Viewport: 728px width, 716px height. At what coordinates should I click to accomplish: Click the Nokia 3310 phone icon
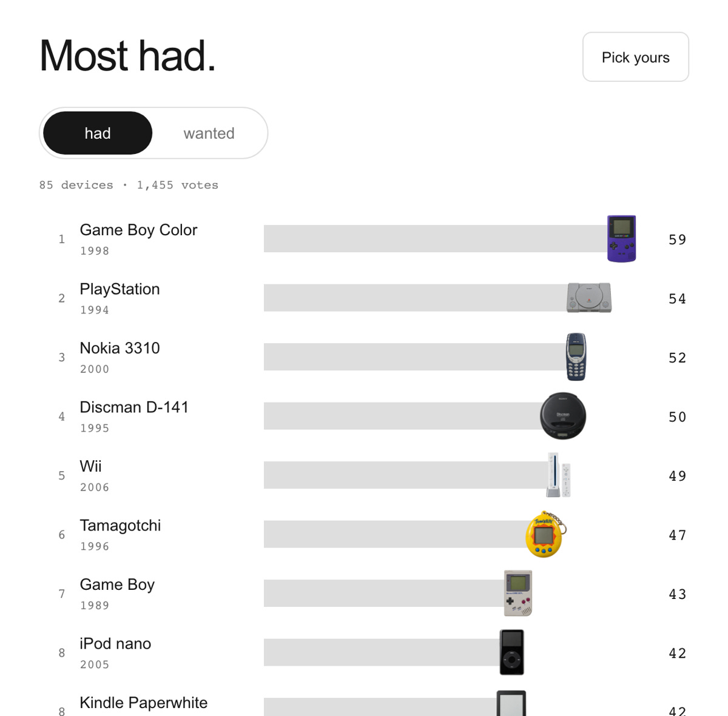576,356
